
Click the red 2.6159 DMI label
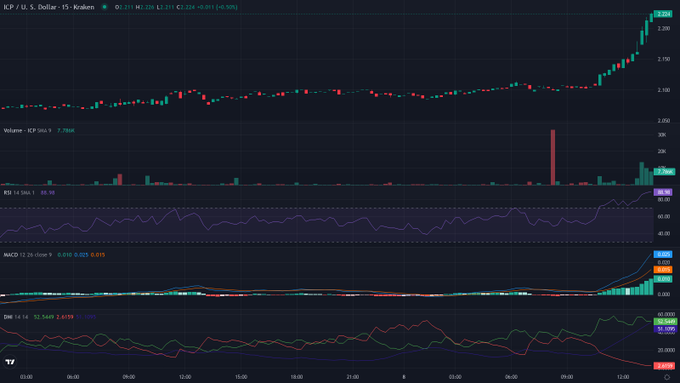(x=664, y=366)
